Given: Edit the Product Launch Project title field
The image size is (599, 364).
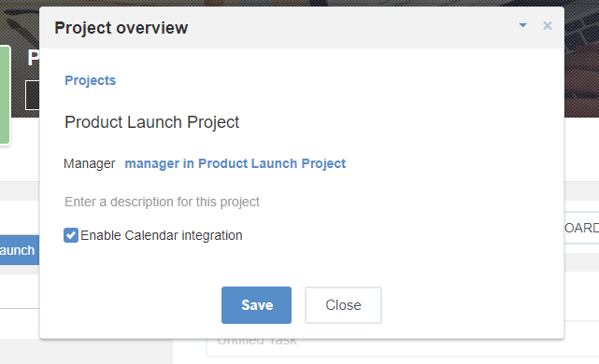Looking at the screenshot, I should point(151,122).
